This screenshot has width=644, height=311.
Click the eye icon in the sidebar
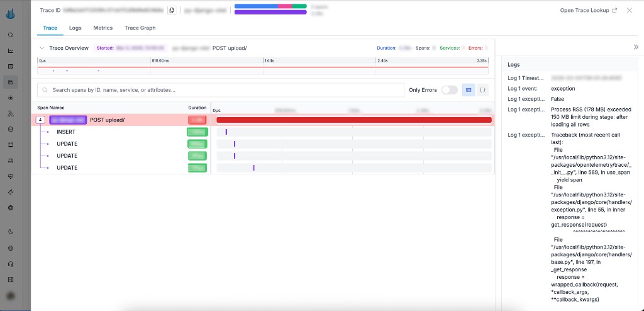coord(11,98)
